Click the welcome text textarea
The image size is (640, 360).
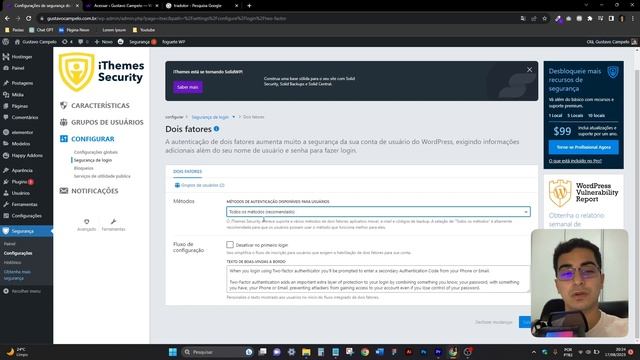(x=378, y=279)
